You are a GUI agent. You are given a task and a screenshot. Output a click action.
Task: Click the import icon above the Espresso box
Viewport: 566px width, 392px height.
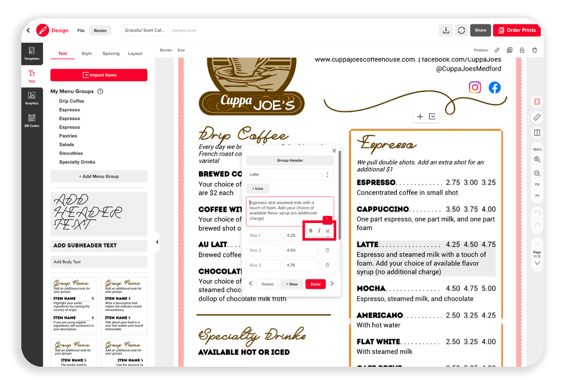tap(432, 116)
